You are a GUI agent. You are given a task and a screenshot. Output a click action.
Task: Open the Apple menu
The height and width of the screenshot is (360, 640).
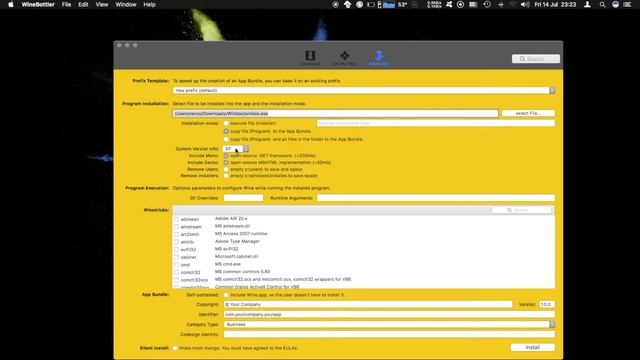coord(11,4)
